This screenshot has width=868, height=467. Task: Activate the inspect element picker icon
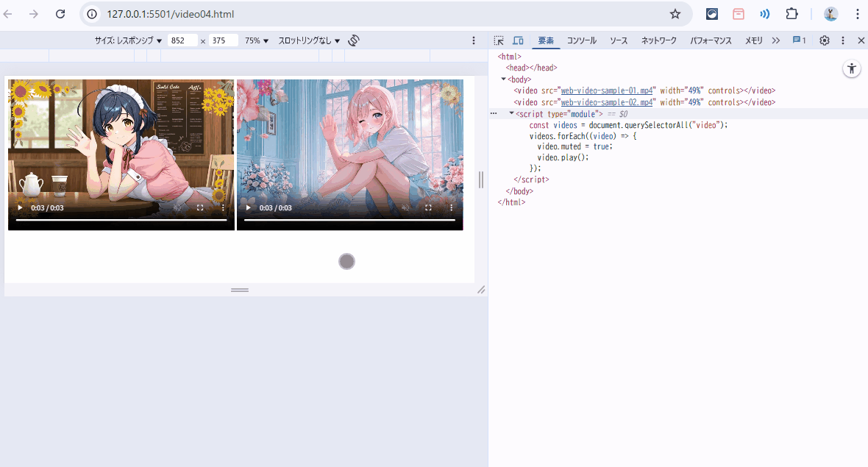point(499,41)
